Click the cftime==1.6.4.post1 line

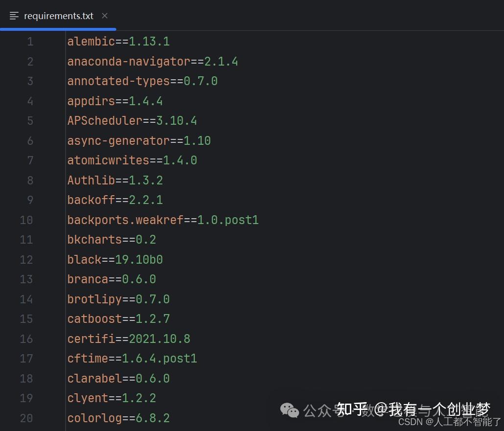coord(132,358)
